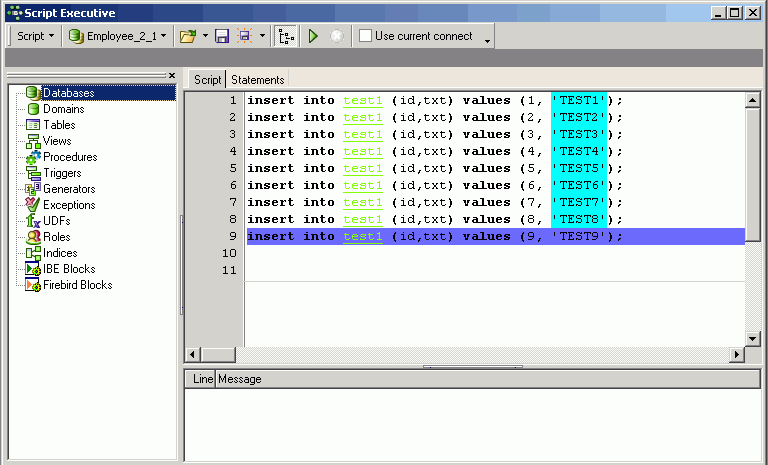Click the Line column header
The height and width of the screenshot is (465, 768).
[201, 379]
